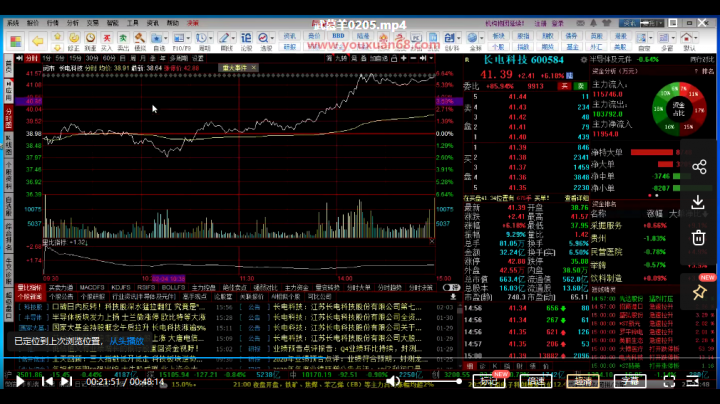Open the colorful home grid icon
The height and width of the screenshot is (404, 720).
pyautogui.click(x=16, y=41)
